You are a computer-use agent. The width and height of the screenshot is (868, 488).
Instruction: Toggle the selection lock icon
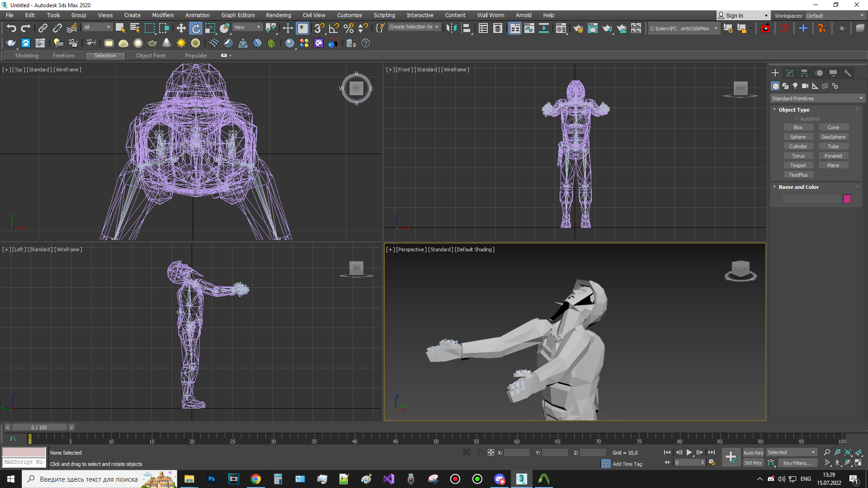pos(478,452)
